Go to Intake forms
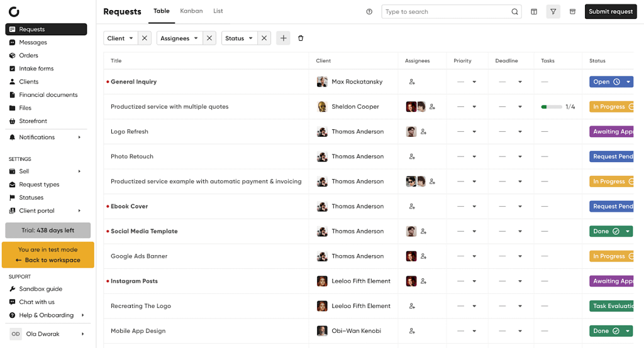 tap(36, 68)
